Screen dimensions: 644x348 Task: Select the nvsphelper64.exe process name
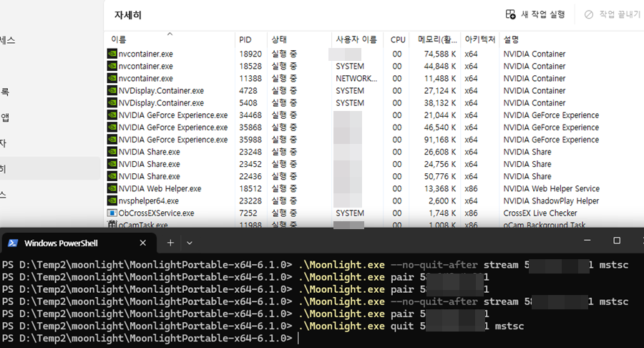point(148,201)
